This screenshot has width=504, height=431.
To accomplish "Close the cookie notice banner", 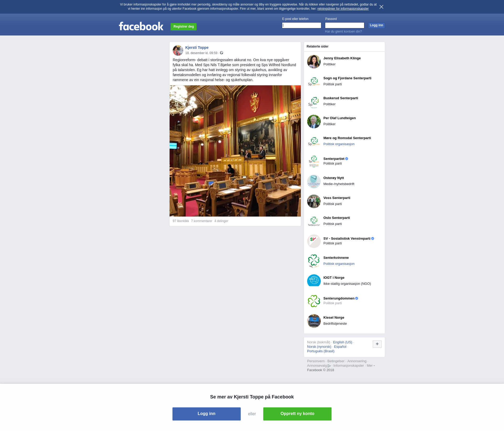I will [381, 7].
